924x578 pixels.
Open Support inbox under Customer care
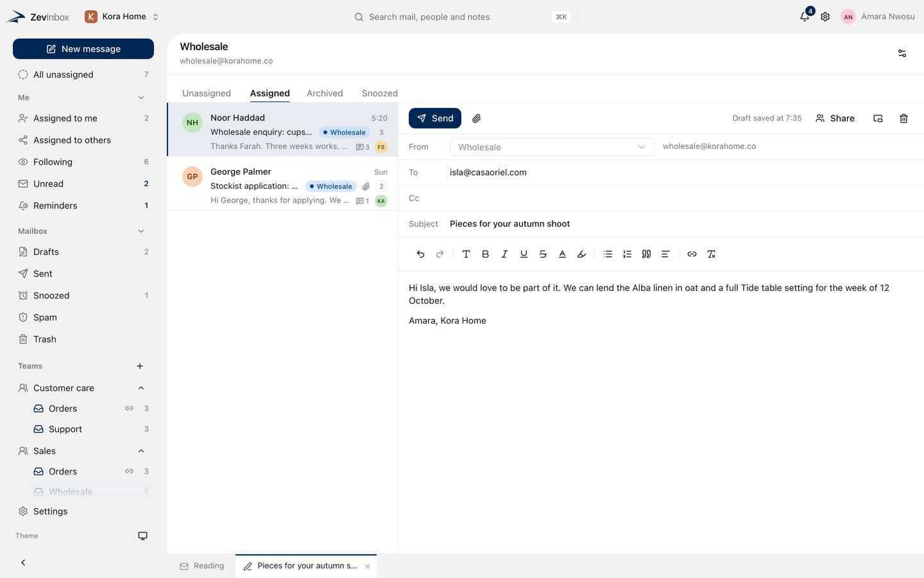[x=91, y=429]
